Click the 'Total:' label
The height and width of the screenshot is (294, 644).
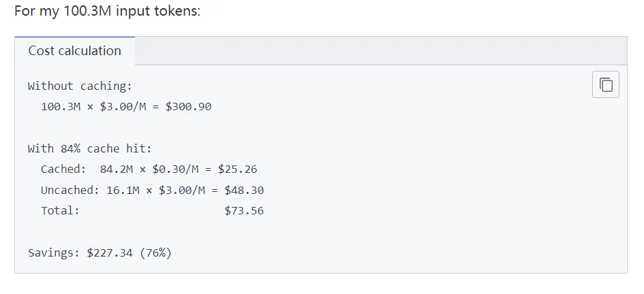point(60,210)
